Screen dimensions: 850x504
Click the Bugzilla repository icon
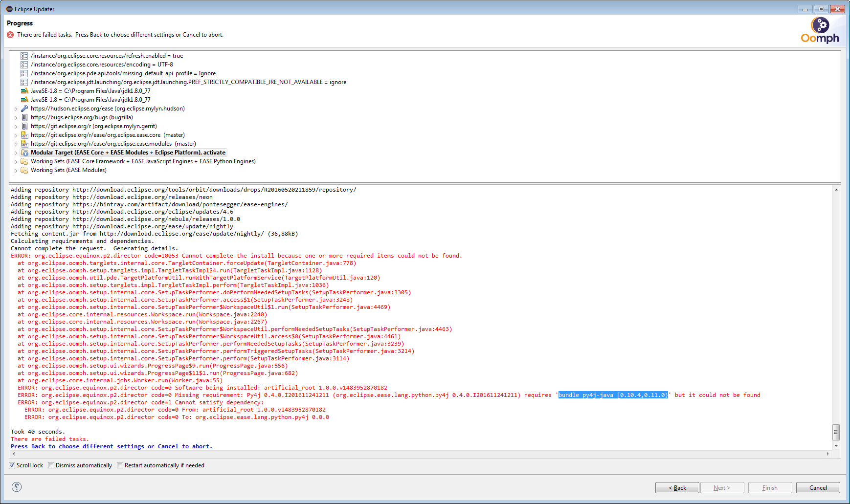coord(24,117)
